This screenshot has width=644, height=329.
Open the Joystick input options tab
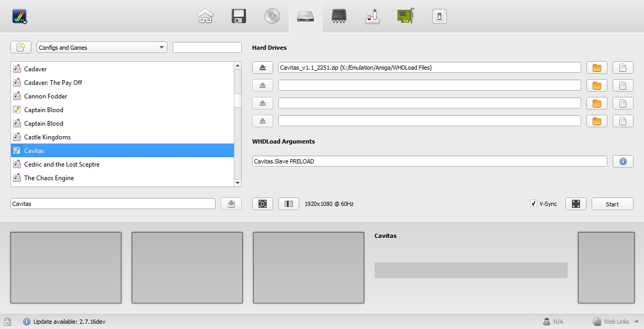(x=372, y=16)
